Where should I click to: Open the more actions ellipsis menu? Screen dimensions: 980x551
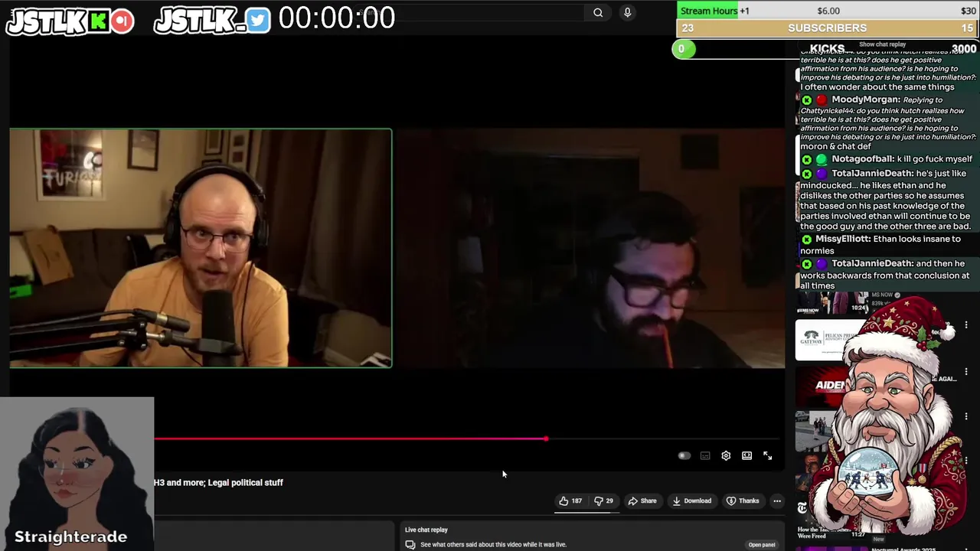click(777, 500)
